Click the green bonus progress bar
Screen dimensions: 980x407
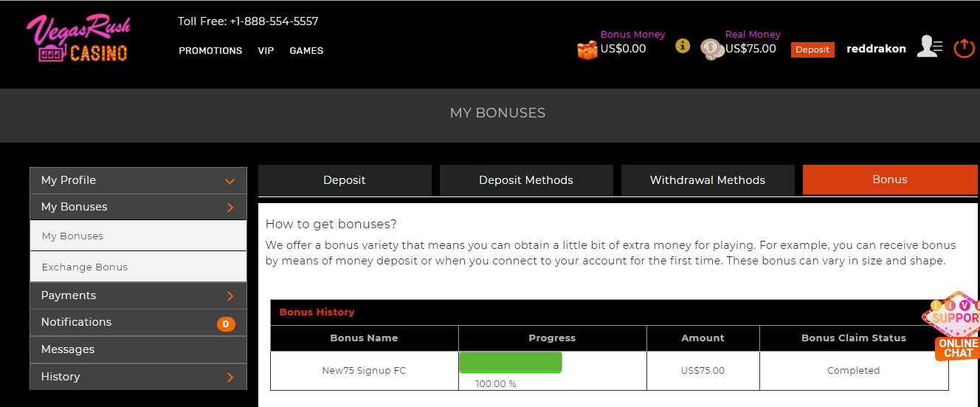tap(511, 363)
